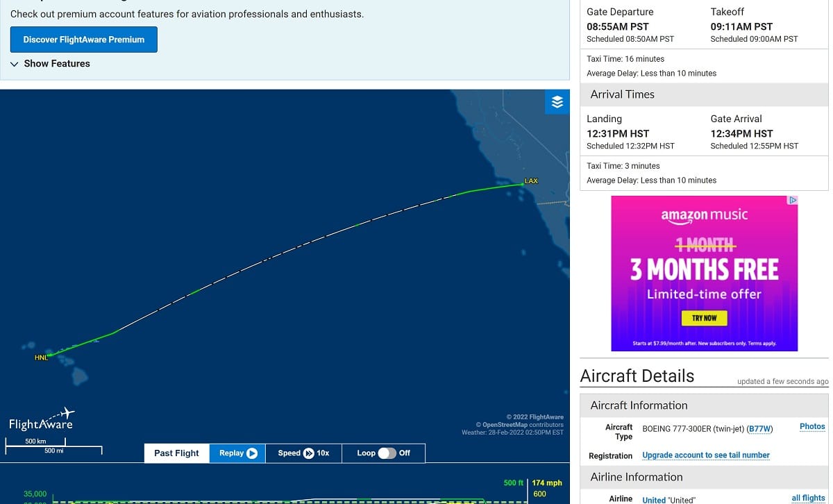833x504 pixels.
Task: Toggle the Loop switch off/on
Action: [387, 453]
